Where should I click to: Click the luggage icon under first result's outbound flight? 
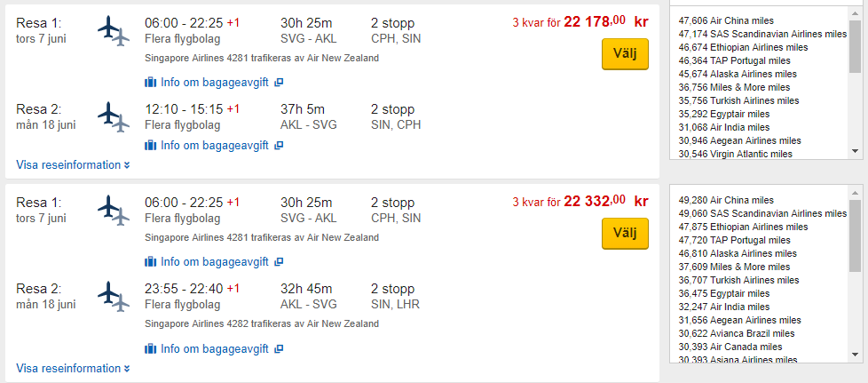[150, 83]
